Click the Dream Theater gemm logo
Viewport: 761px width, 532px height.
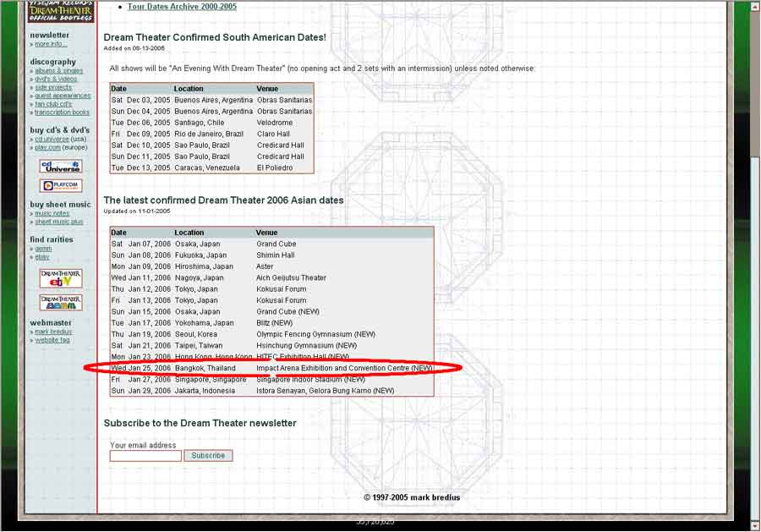tap(61, 303)
